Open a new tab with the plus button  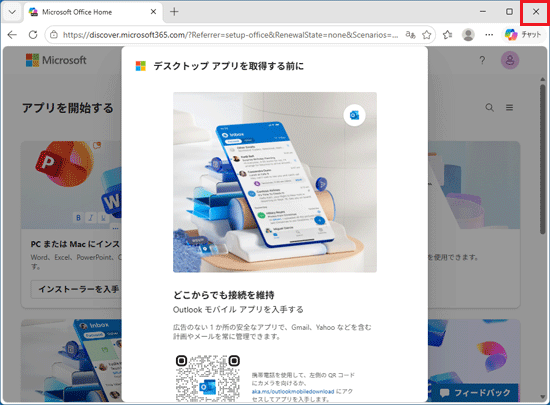click(174, 12)
